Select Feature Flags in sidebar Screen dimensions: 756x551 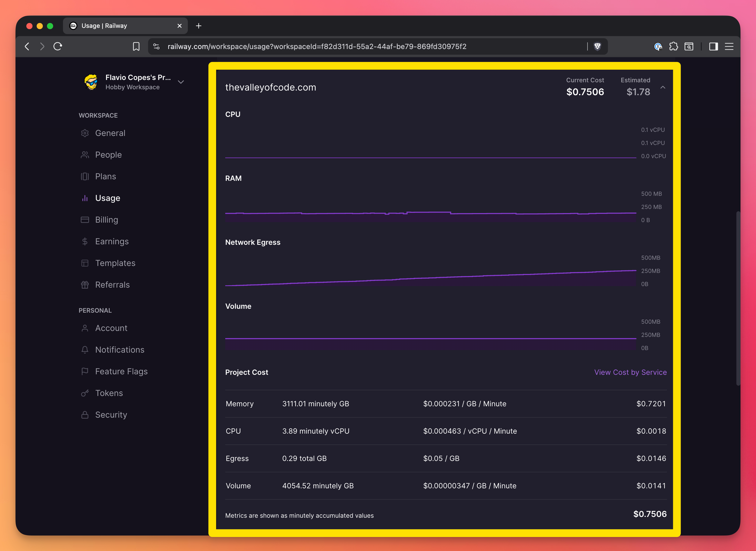click(x=121, y=371)
